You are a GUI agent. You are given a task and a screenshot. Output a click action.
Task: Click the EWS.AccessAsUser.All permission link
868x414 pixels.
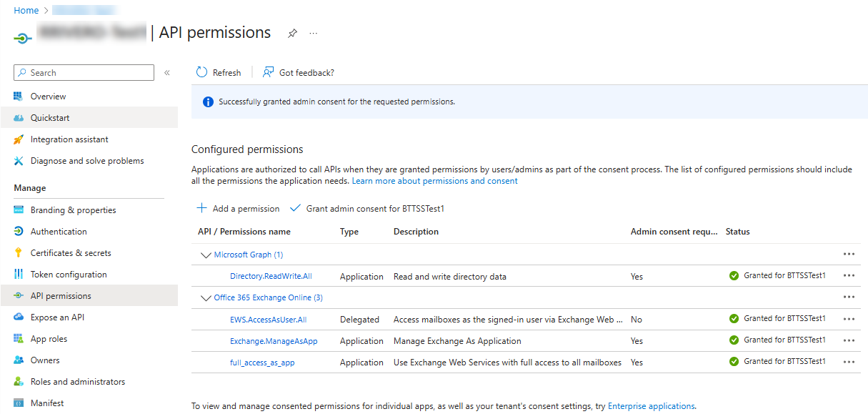268,320
